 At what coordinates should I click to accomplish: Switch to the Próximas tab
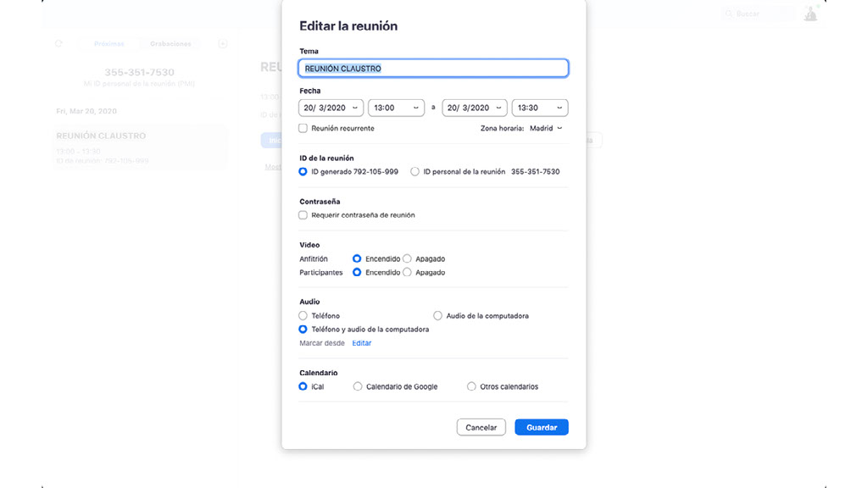(x=109, y=43)
